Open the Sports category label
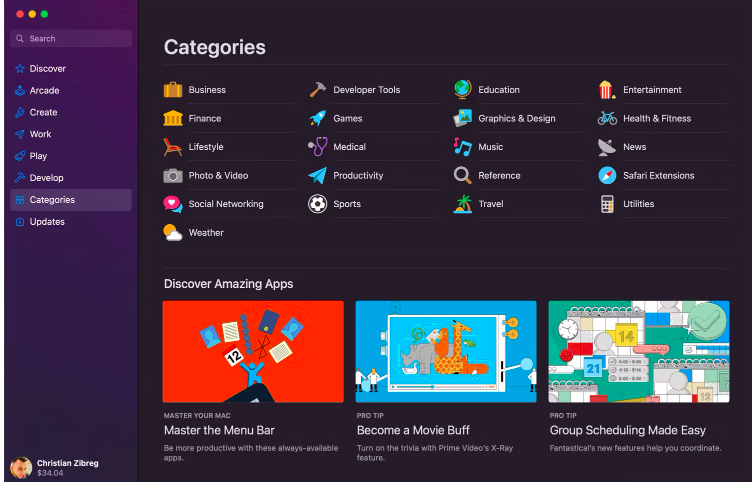The height and width of the screenshot is (482, 752). tap(347, 204)
